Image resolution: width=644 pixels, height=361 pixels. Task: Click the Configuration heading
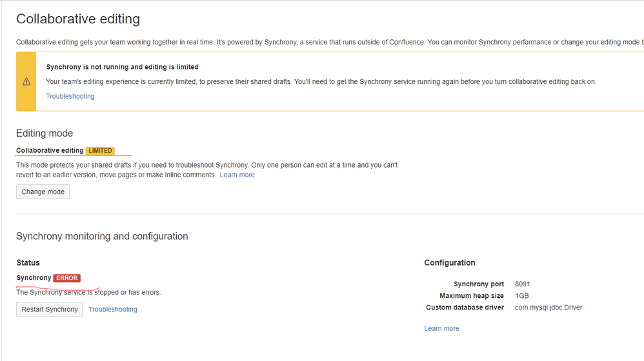click(x=450, y=262)
